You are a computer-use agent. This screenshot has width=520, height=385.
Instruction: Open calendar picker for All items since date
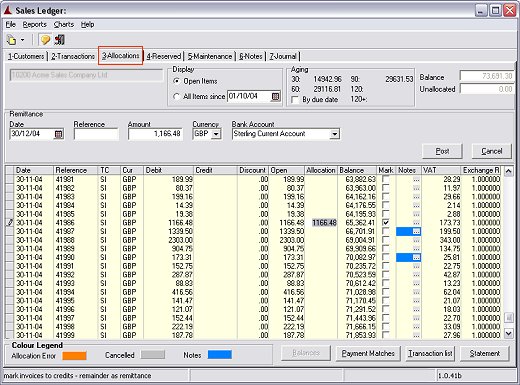(275, 97)
